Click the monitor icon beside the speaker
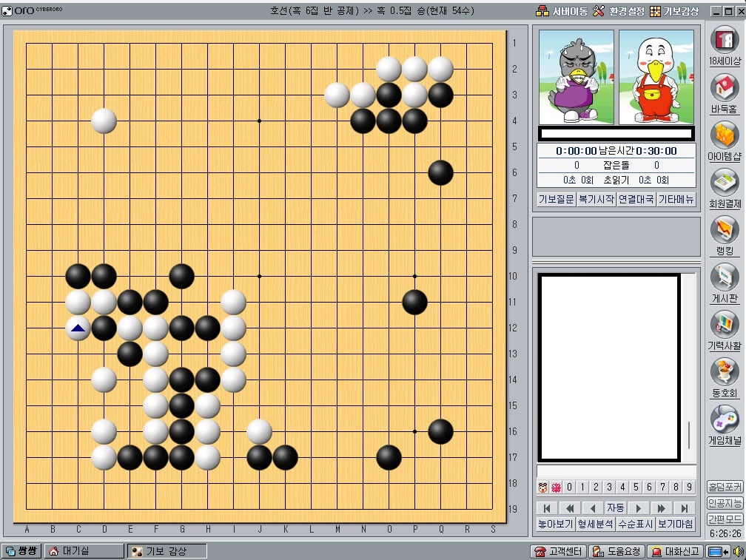Image resolution: width=746 pixels, height=560 pixels. (x=717, y=551)
